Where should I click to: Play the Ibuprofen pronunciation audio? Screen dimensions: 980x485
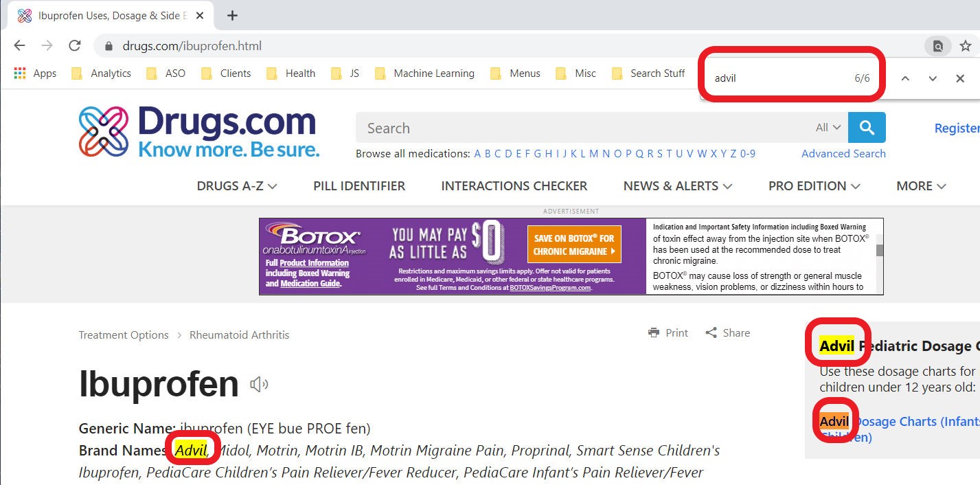tap(259, 385)
